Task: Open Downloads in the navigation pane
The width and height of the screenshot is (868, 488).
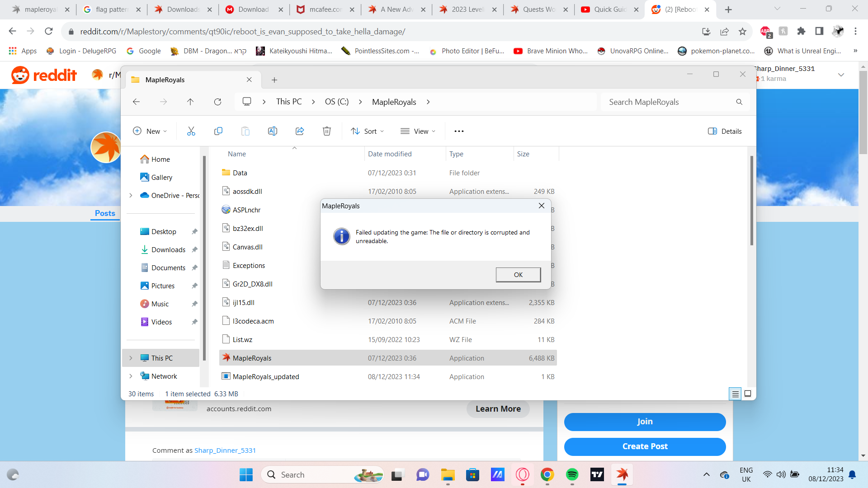Action: [x=168, y=249]
